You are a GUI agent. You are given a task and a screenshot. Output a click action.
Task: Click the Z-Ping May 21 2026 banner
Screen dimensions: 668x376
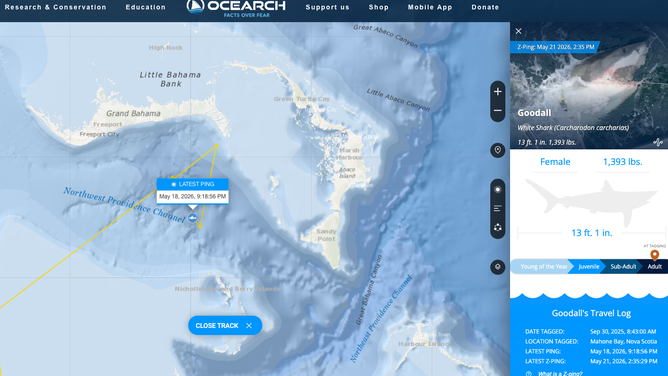(555, 47)
